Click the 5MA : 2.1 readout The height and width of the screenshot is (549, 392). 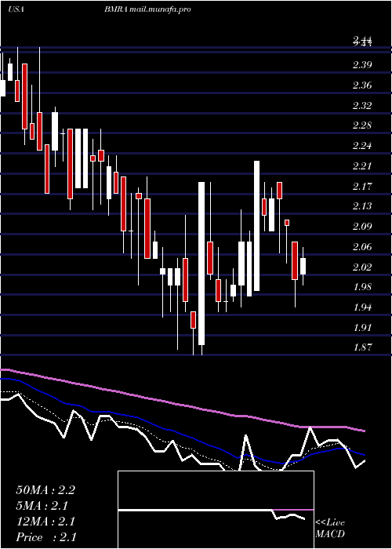[x=42, y=506]
